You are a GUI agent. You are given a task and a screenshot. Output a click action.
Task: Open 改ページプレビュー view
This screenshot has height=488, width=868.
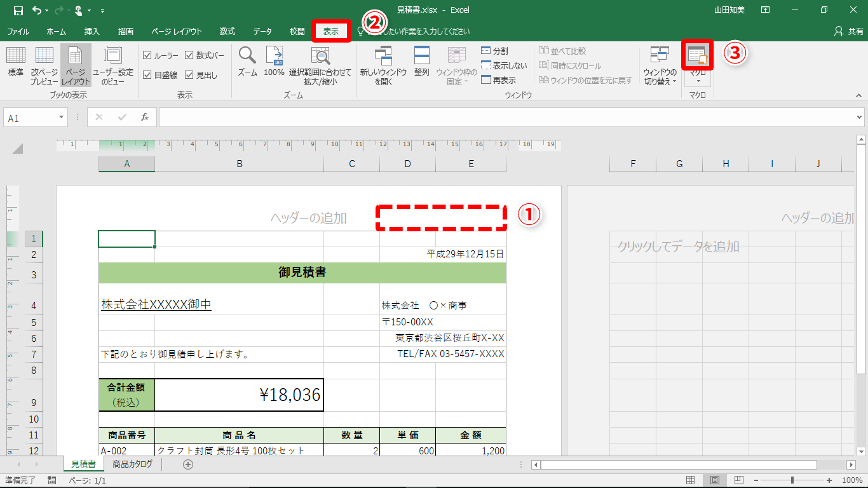pyautogui.click(x=44, y=66)
